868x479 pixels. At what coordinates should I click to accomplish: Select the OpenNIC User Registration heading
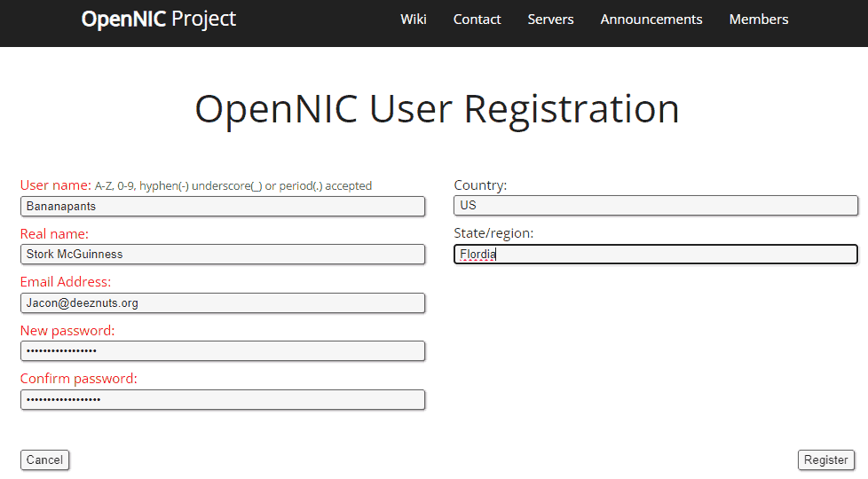437,109
